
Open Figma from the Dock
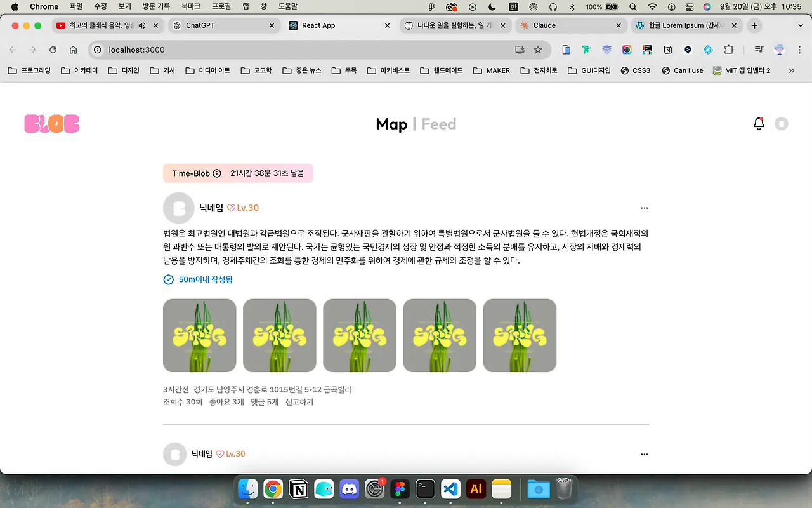400,488
